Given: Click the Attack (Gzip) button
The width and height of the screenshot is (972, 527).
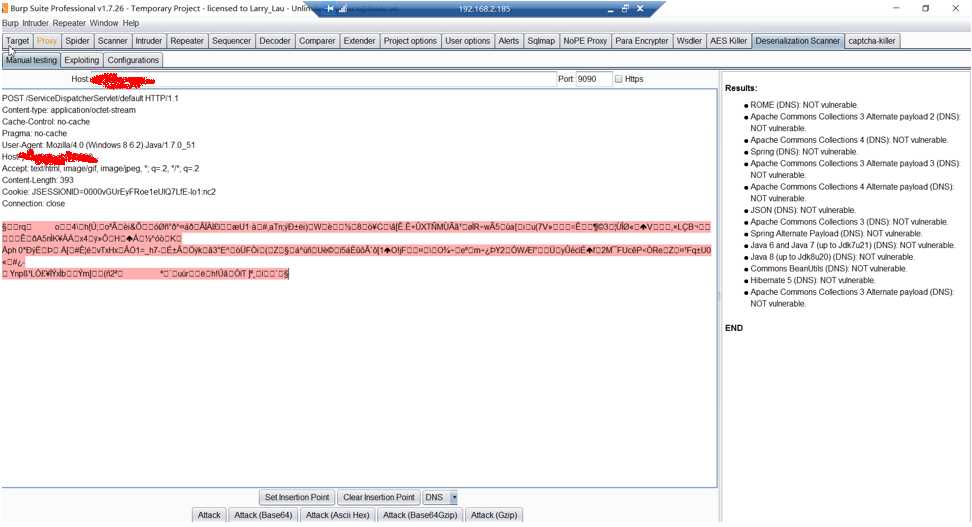Looking at the screenshot, I should 493,515.
